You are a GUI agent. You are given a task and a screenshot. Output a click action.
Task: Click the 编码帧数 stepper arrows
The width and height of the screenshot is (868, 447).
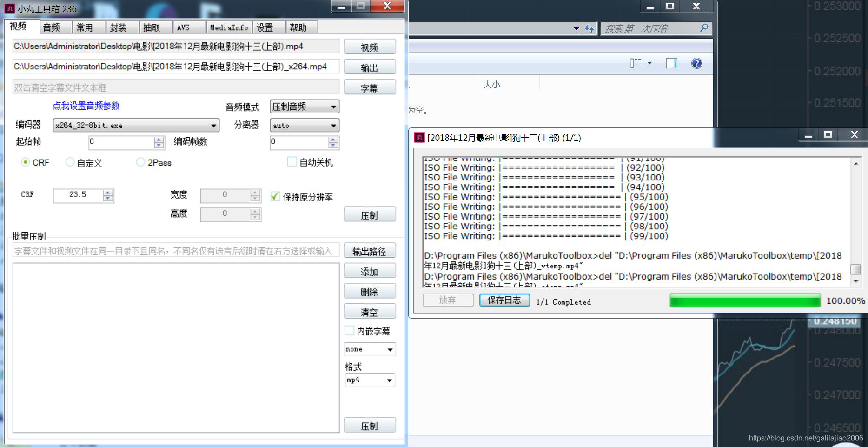point(333,142)
